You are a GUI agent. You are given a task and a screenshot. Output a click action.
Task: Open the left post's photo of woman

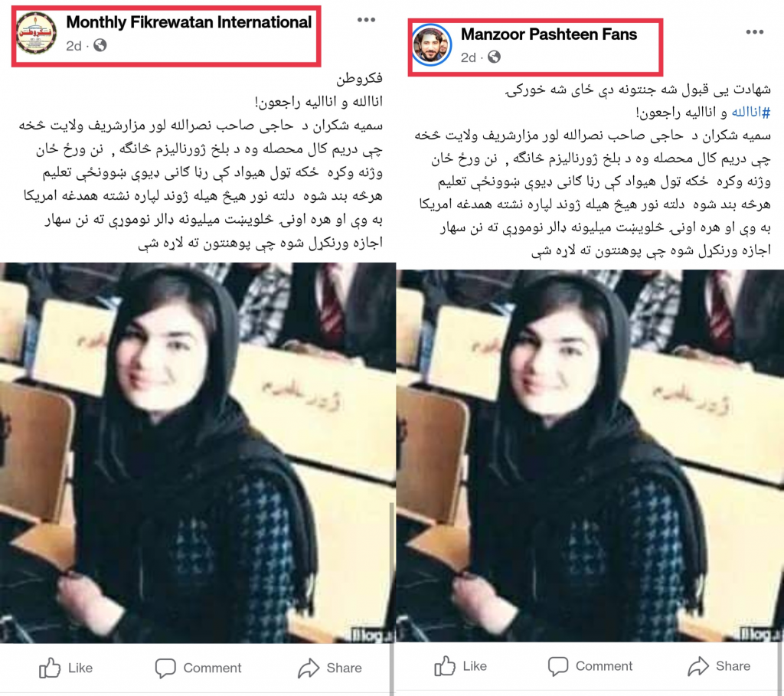point(198,453)
